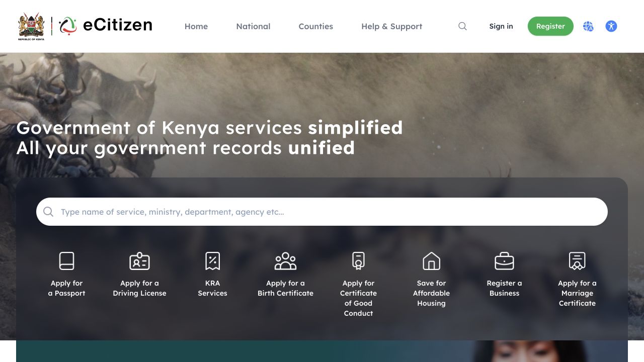The width and height of the screenshot is (644, 362).
Task: Select the 'KRA Services' label
Action: pos(212,288)
